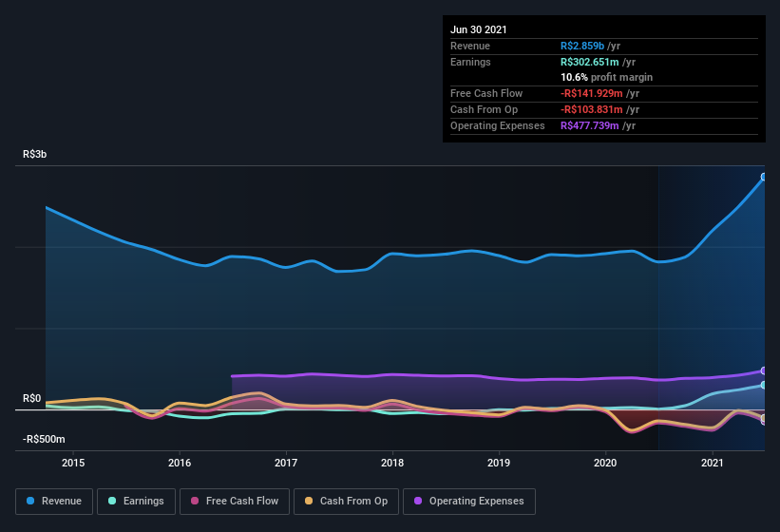Click the -R$103.831m cash from op value

[592, 109]
